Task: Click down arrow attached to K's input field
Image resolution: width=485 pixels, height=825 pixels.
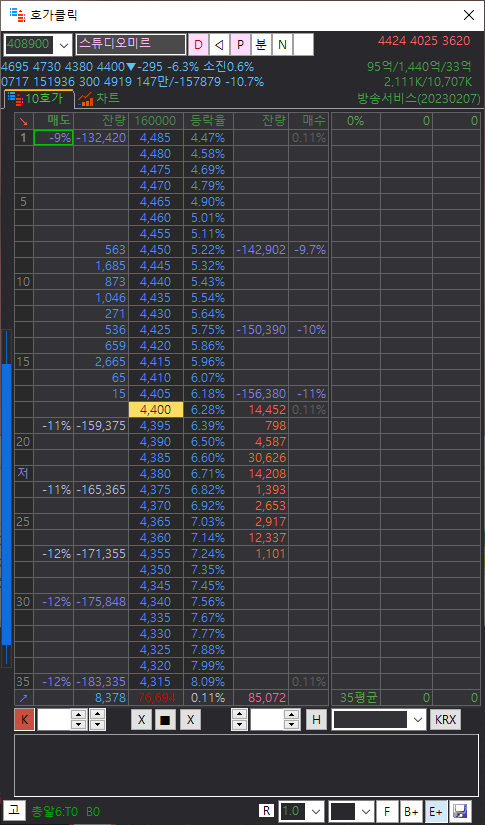Action: tap(78, 725)
